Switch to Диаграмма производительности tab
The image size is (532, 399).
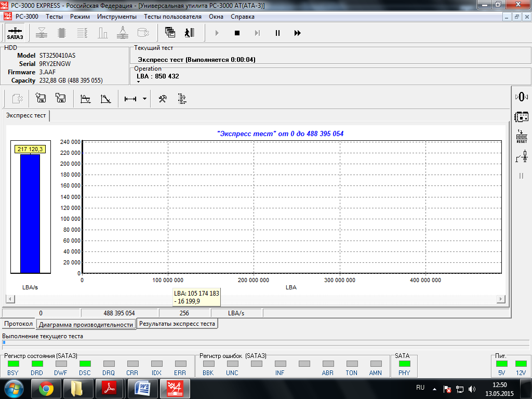pyautogui.click(x=86, y=324)
